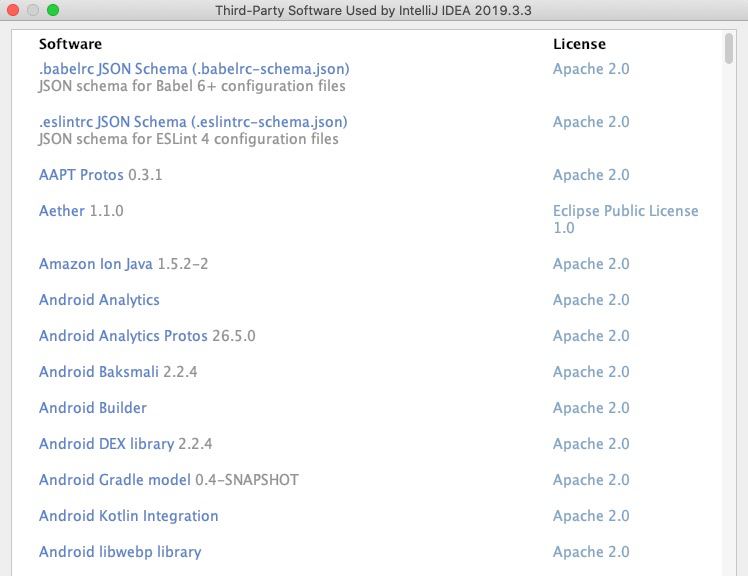Open Apache 2.0 license for Android Gradle model
Image resolution: width=748 pixels, height=576 pixels.
[591, 480]
